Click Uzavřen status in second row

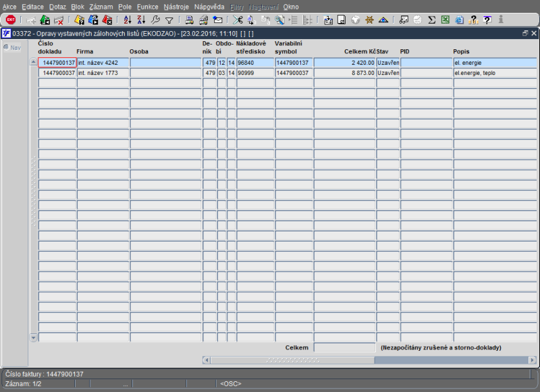point(387,73)
